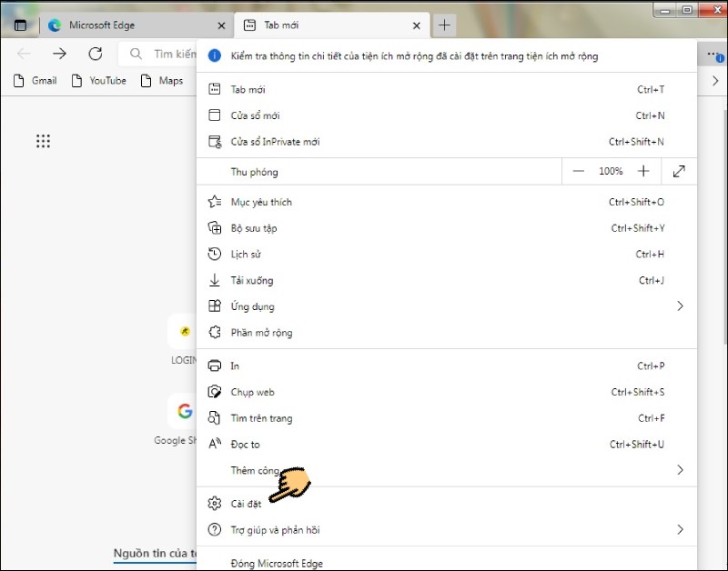
Task: Click the find-on-page icon
Action: (214, 418)
